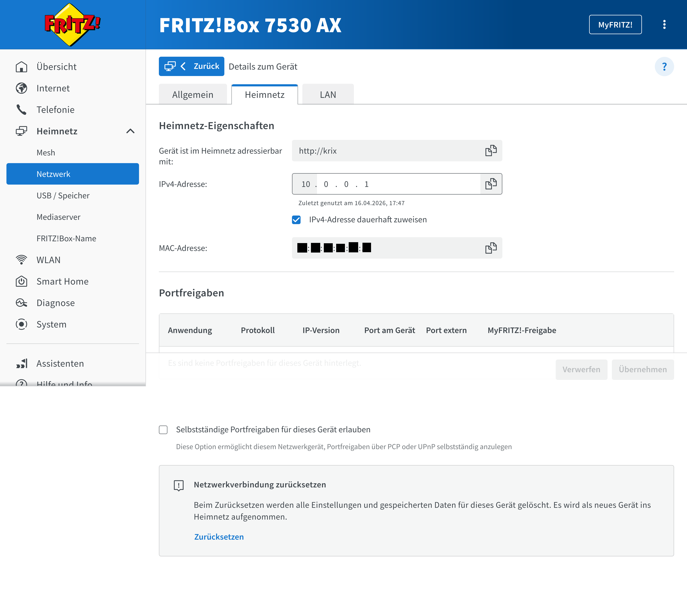
Task: Click the Zurücksetzen link
Action: 219,537
